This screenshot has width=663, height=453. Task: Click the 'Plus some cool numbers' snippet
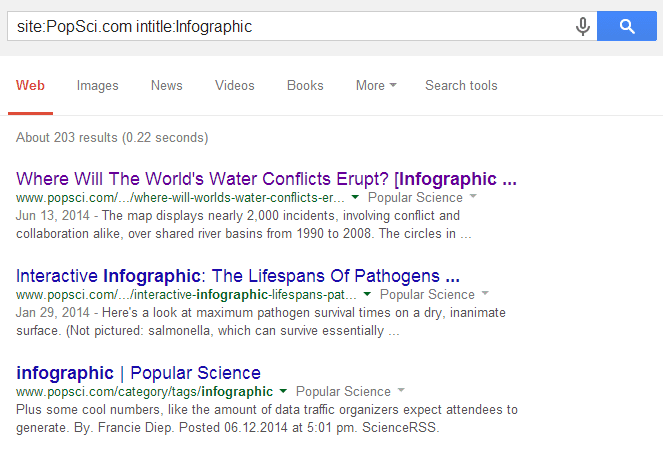pos(267,418)
